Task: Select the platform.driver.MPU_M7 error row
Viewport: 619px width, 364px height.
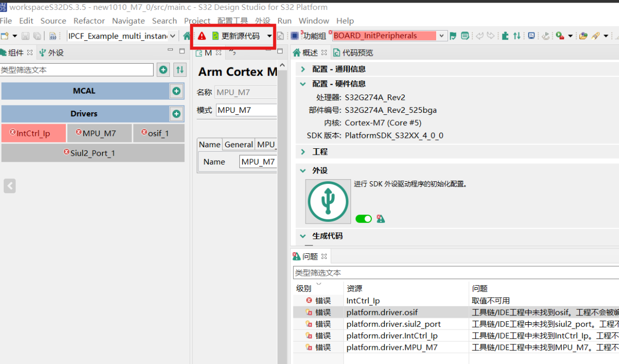Action: [x=456, y=347]
